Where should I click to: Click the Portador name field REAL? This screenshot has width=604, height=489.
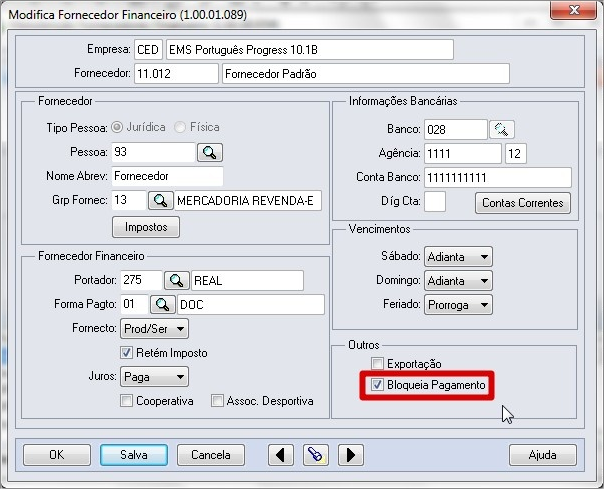[x=247, y=281]
